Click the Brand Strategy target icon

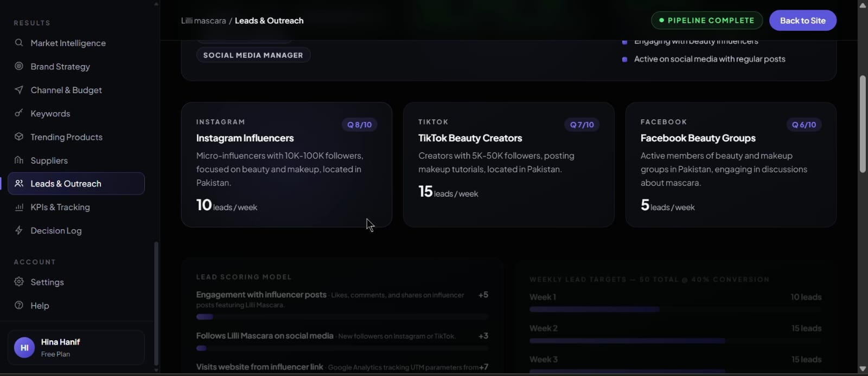point(19,66)
